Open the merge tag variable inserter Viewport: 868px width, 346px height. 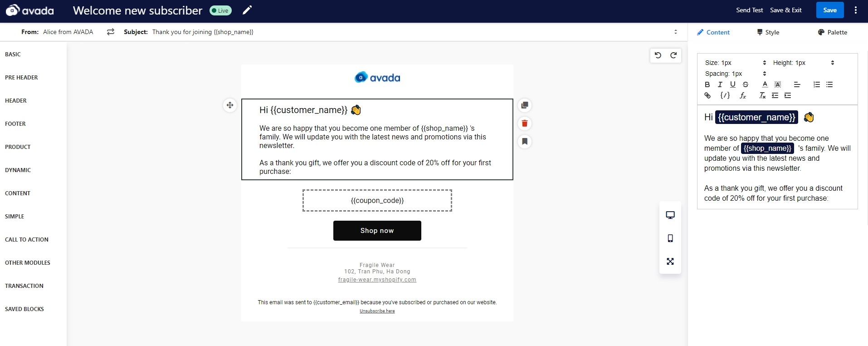tap(725, 95)
